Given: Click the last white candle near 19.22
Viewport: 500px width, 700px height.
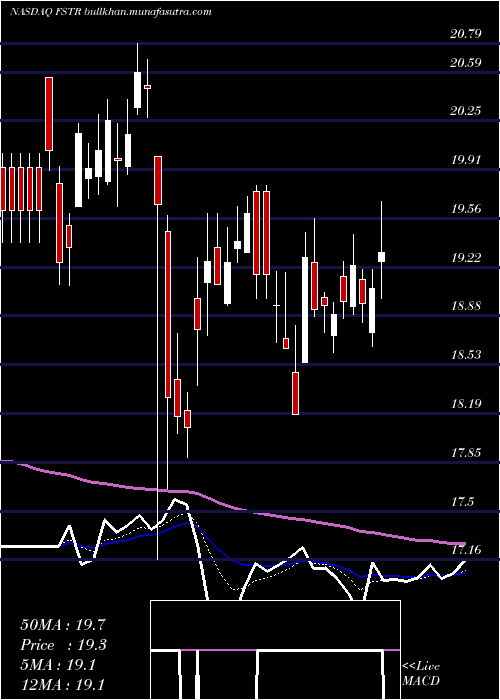Looking at the screenshot, I should click(x=382, y=257).
